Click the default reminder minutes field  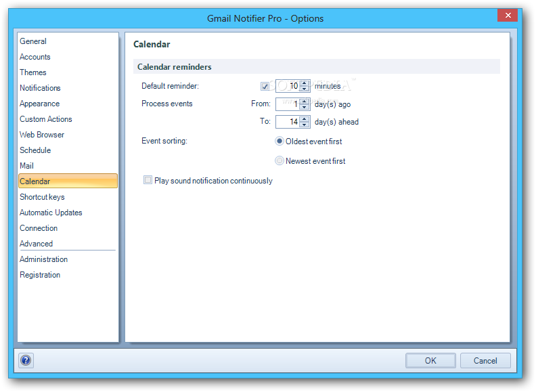click(288, 86)
